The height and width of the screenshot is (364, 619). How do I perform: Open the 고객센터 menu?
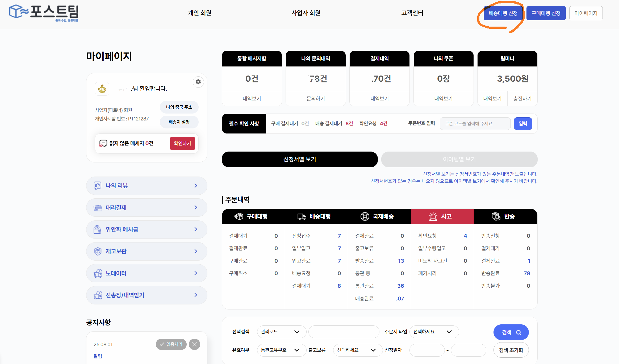[412, 13]
